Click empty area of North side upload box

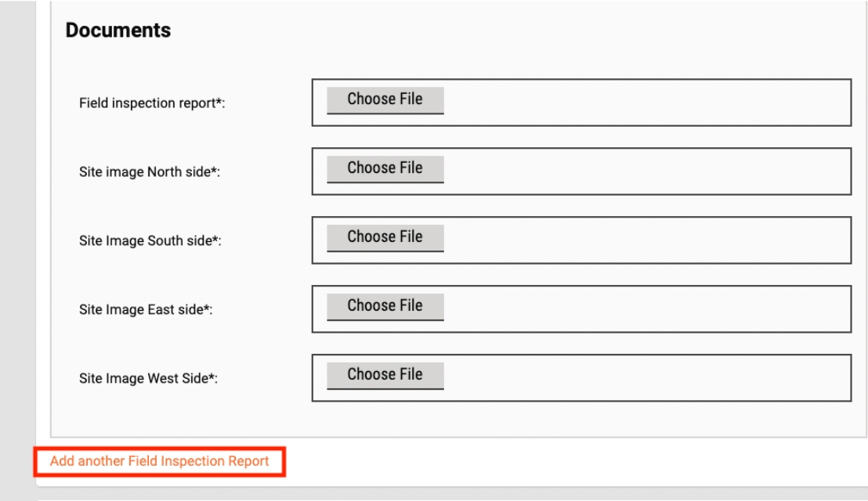pyautogui.click(x=642, y=171)
